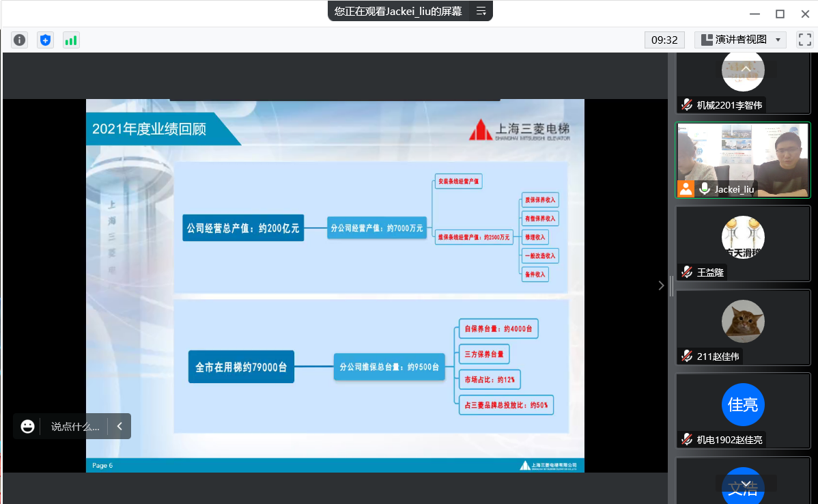
Task: Click the 您正在观看Jackei_liu的屏幕 banner text
Action: (x=398, y=11)
